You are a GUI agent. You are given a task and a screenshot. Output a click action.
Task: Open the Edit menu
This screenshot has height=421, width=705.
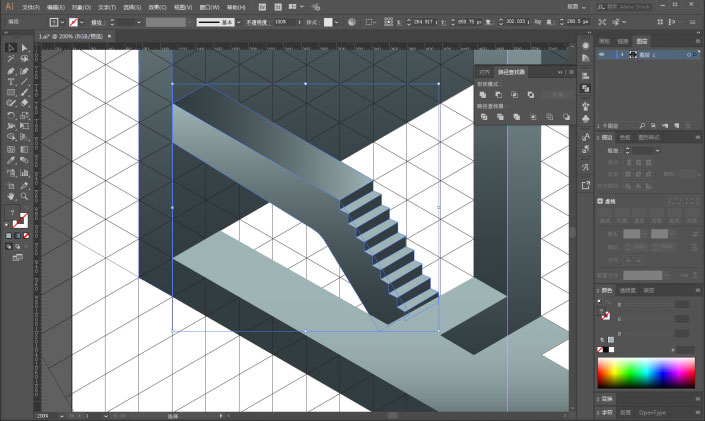(x=56, y=7)
